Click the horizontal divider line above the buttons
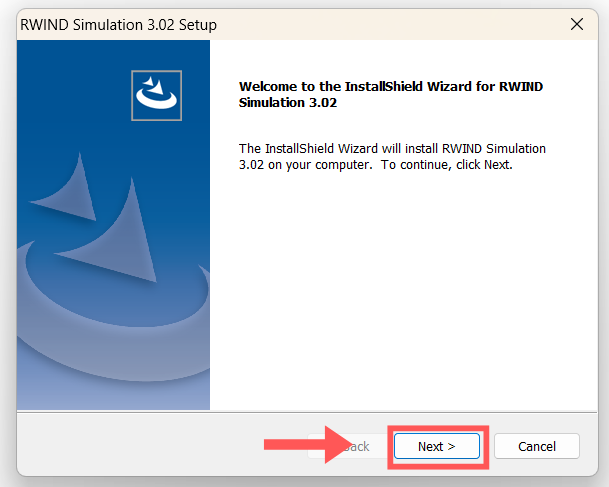Screen dimensions: 609x487 point(300,410)
